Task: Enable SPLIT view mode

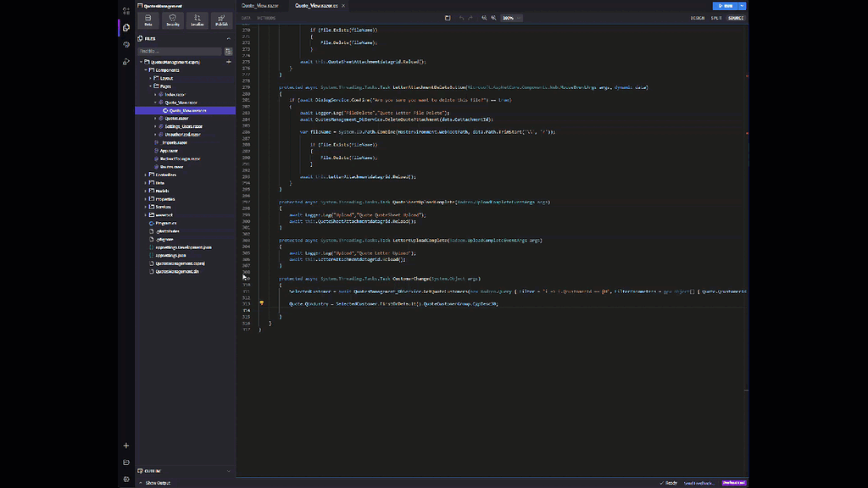Action: click(716, 18)
